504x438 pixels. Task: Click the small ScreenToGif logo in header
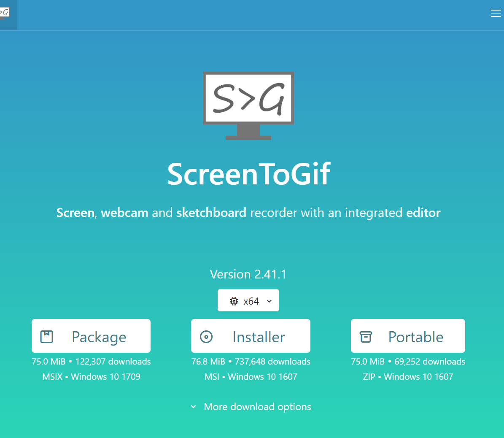click(5, 14)
